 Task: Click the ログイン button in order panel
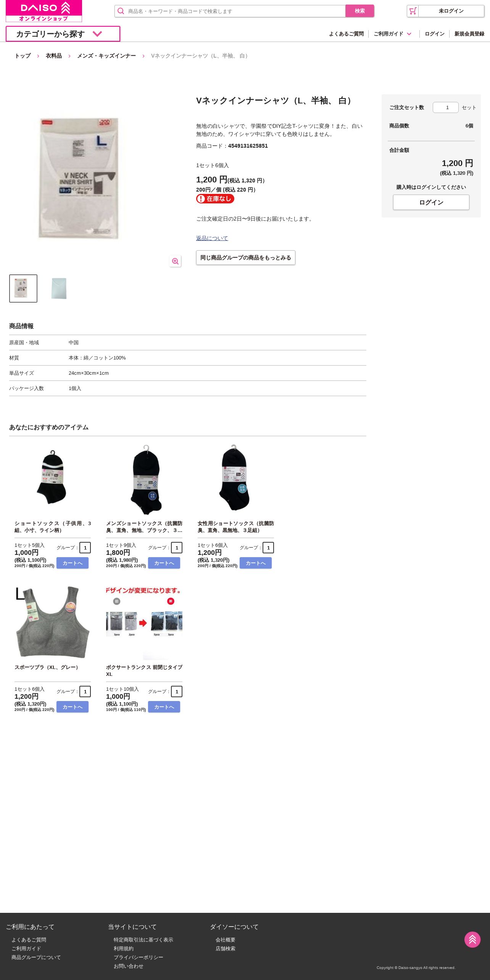(431, 202)
